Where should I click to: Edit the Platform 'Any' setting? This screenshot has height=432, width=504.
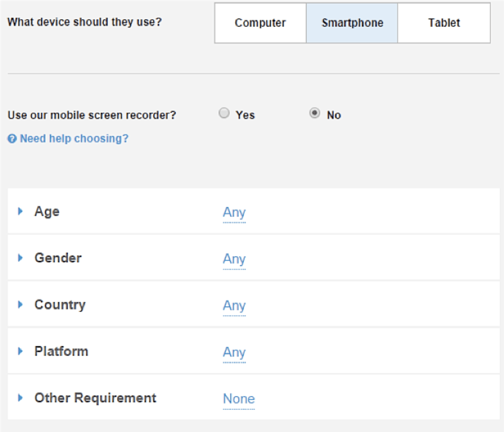[x=234, y=352]
